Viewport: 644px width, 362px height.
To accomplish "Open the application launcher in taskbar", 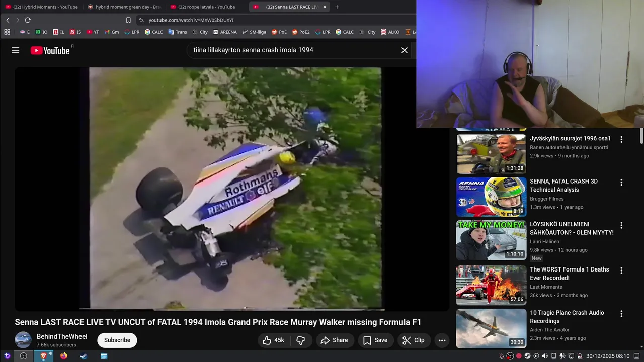I will pos(7,356).
